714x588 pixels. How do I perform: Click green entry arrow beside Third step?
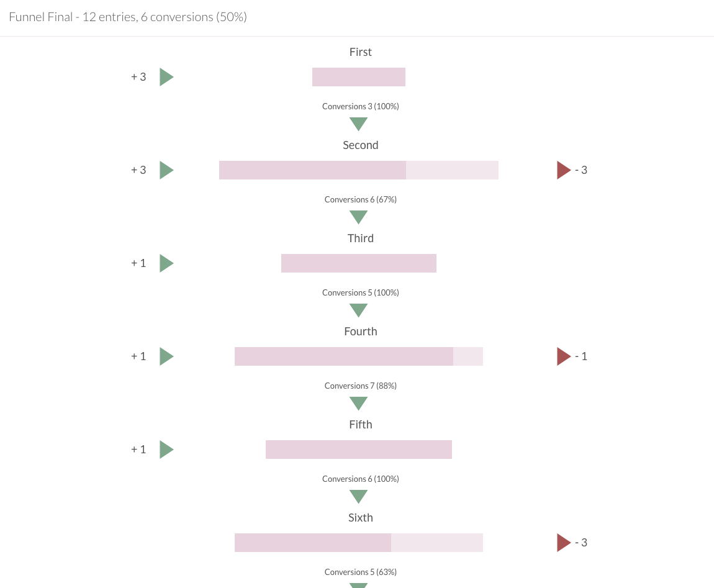tap(166, 263)
